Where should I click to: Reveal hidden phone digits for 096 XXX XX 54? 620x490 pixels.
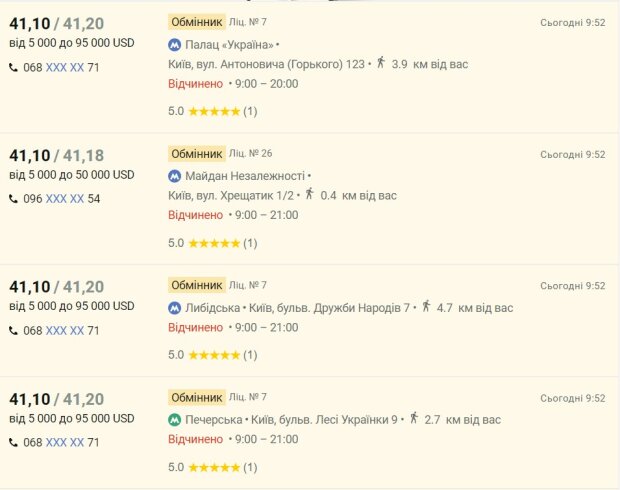tap(65, 199)
